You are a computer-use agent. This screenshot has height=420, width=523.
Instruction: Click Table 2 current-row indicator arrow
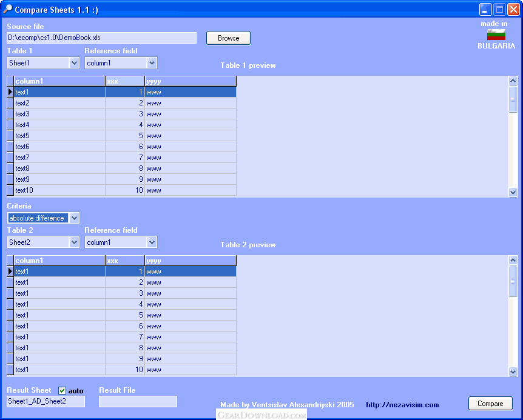point(10,272)
